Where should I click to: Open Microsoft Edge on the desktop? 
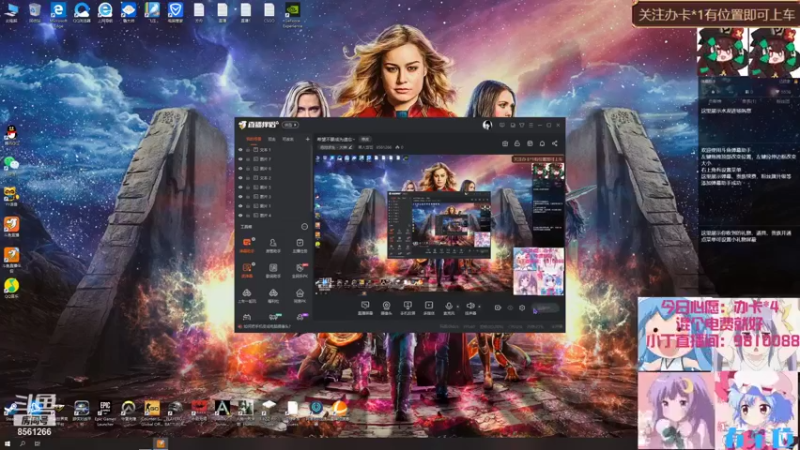(58, 14)
